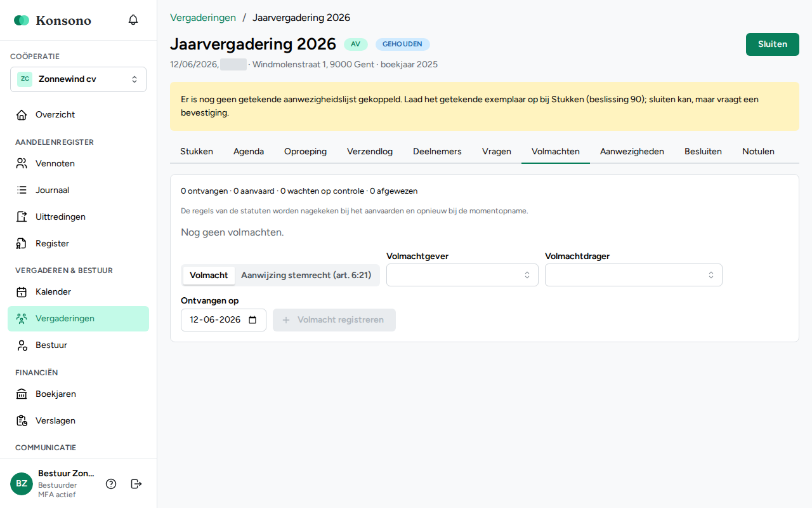Image resolution: width=812 pixels, height=508 pixels.
Task: Click the Konsono logo icon
Action: point(22,20)
